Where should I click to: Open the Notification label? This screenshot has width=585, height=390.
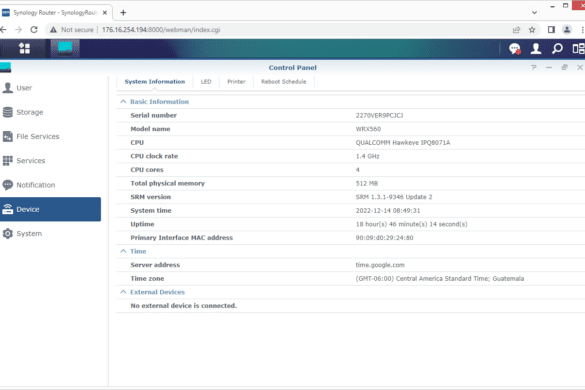(35, 185)
